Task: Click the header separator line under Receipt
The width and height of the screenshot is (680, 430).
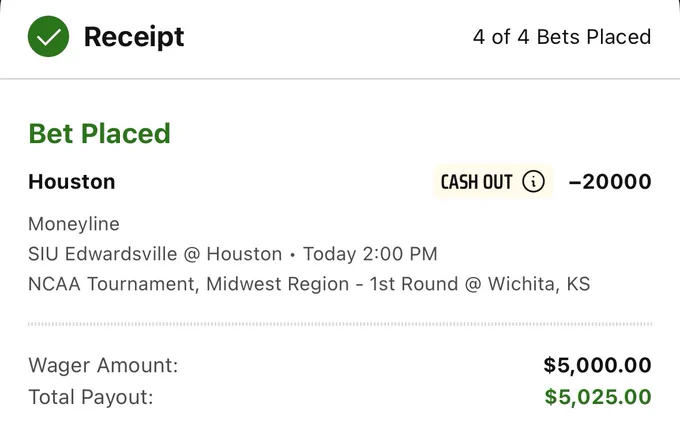Action: [x=340, y=79]
